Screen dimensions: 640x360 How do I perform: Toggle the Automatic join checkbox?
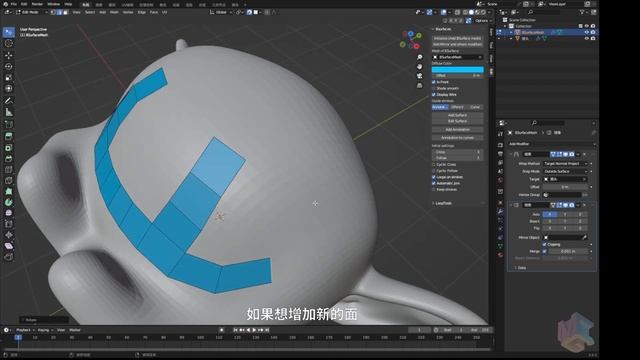click(434, 183)
